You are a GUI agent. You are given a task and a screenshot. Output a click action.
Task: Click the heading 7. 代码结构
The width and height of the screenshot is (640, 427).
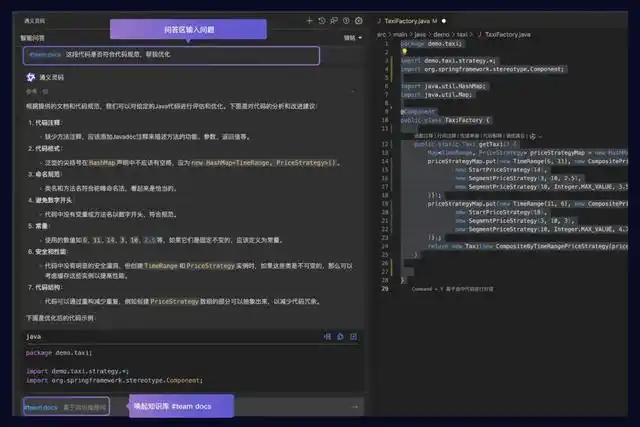(46, 287)
